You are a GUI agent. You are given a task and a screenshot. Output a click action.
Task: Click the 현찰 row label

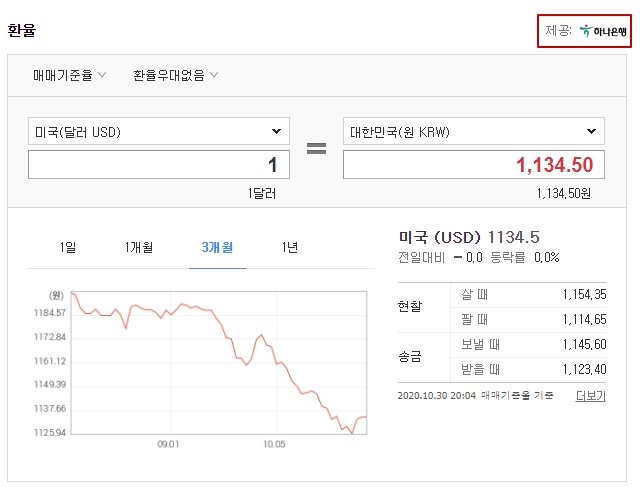(x=410, y=306)
